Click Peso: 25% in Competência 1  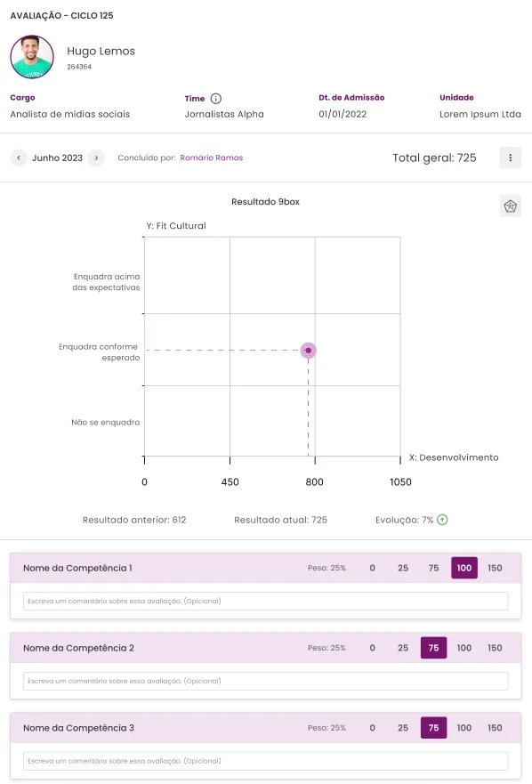coord(326,568)
